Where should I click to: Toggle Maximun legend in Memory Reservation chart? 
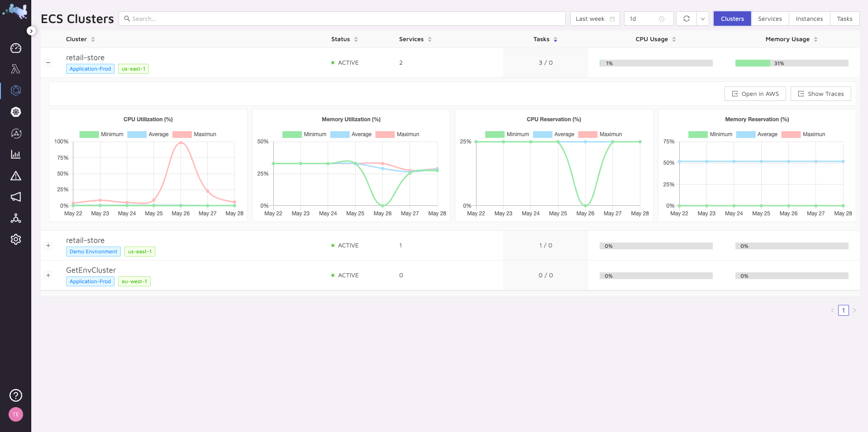coord(803,134)
